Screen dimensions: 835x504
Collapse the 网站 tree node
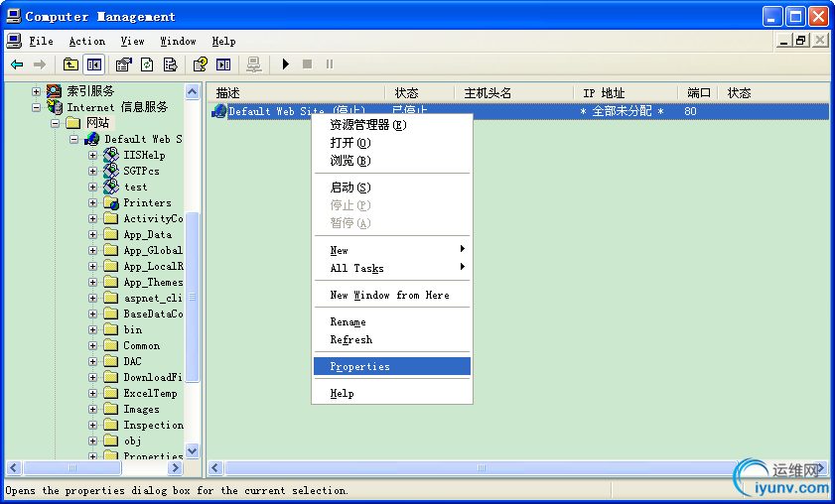(55, 123)
